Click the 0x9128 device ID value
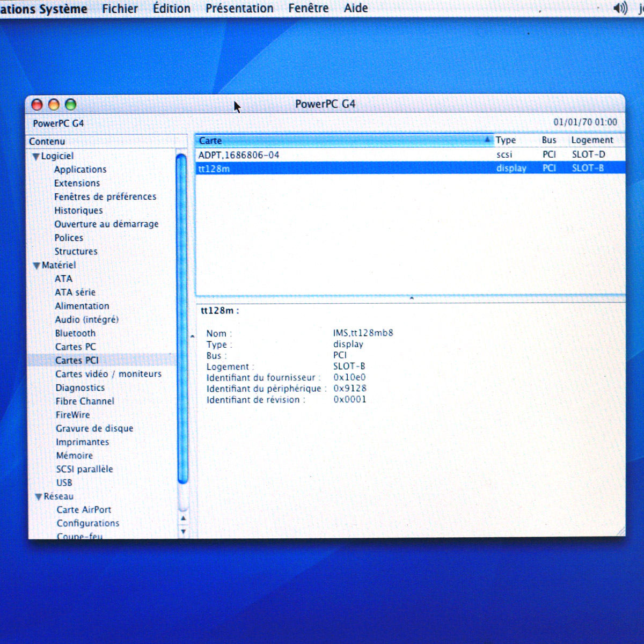 (350, 388)
